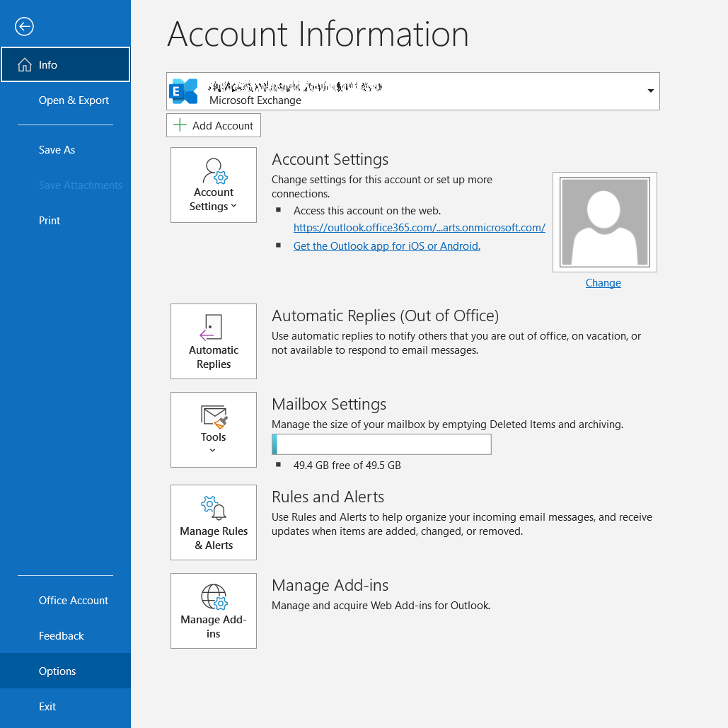728x728 pixels.
Task: Click the green plus icon on Add Account
Action: tap(180, 125)
